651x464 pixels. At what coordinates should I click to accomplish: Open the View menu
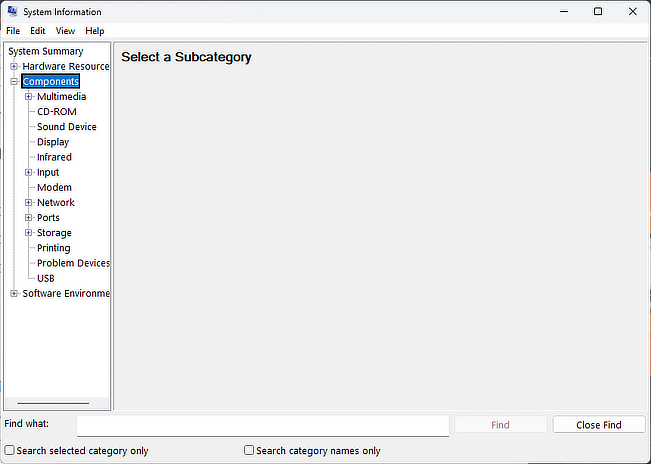click(x=65, y=31)
